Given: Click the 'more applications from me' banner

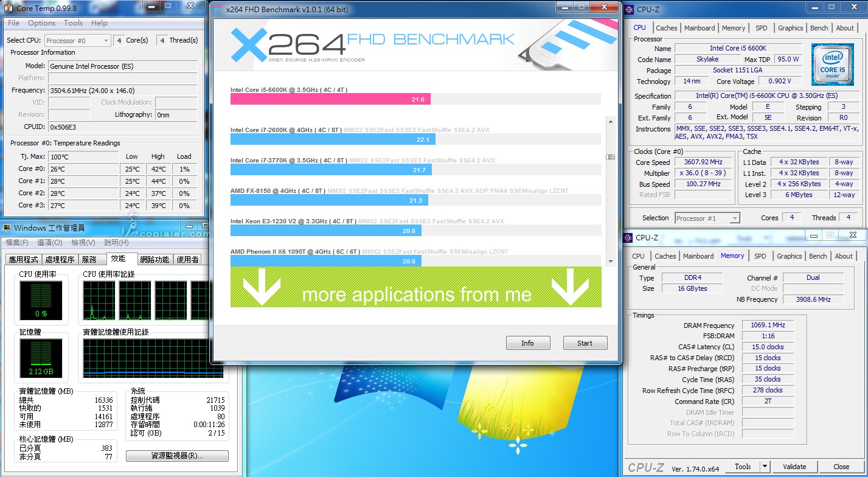Looking at the screenshot, I should [416, 287].
